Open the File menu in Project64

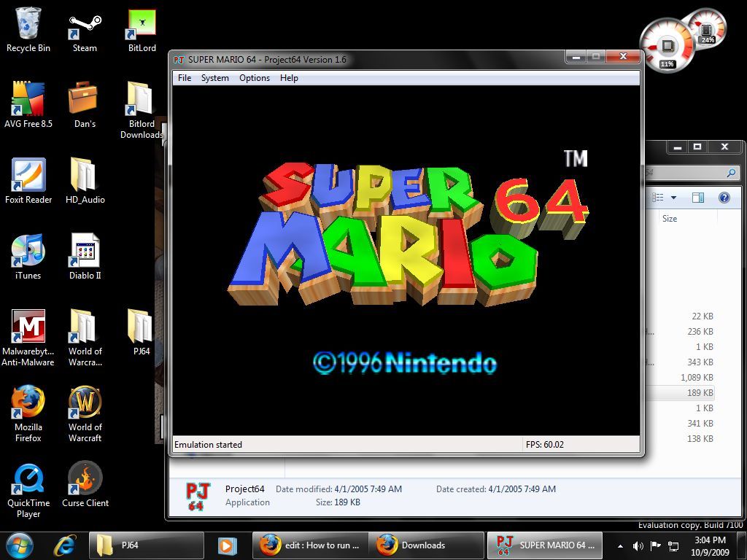(185, 78)
